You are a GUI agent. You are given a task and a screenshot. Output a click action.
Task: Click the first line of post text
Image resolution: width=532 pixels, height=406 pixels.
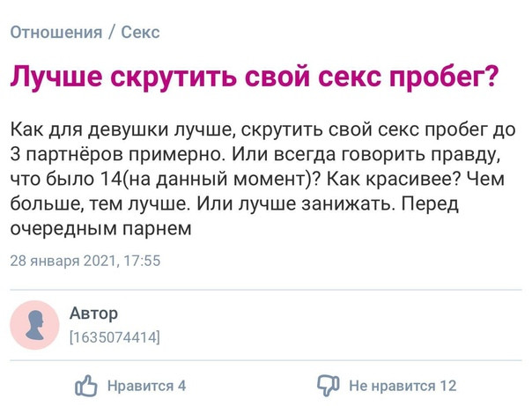pyautogui.click(x=263, y=130)
